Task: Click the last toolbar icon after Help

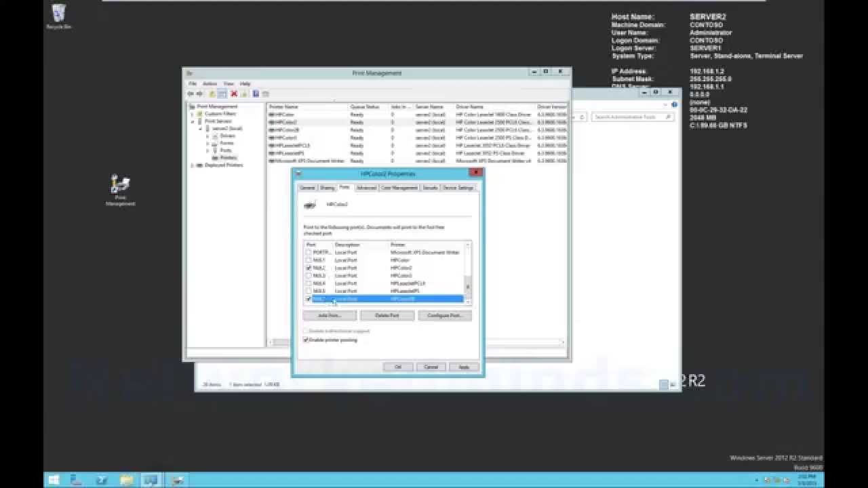Action: tap(265, 94)
